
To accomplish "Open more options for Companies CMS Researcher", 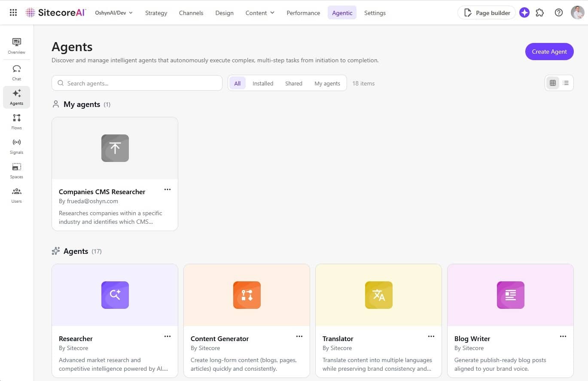I will click(x=168, y=189).
